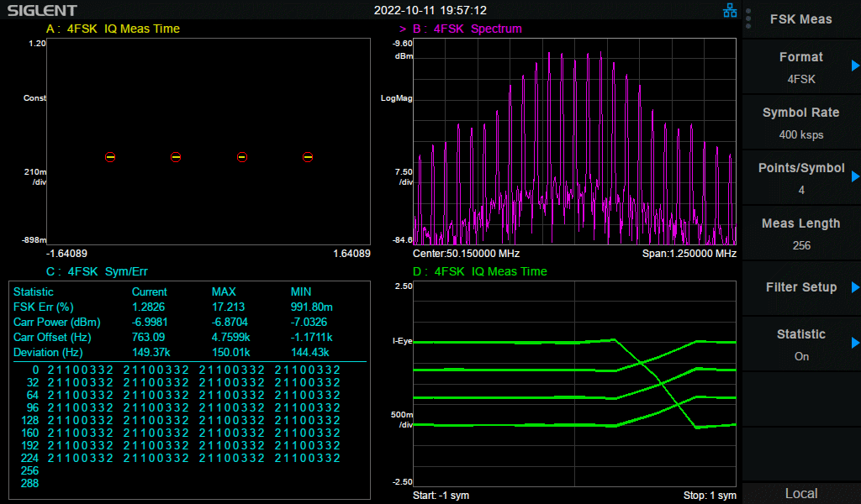Click the Local indicator at bottom right
The image size is (861, 504).
coord(801,493)
